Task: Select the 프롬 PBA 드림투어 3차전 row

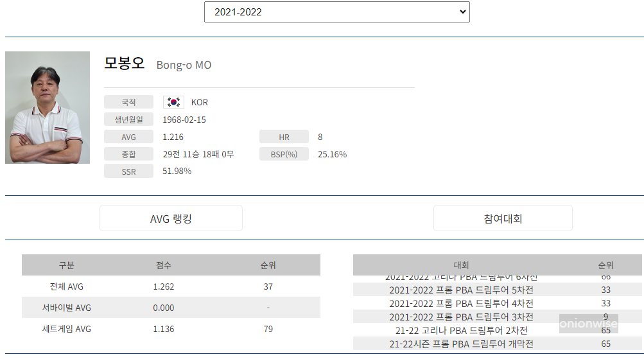Action: [498, 317]
